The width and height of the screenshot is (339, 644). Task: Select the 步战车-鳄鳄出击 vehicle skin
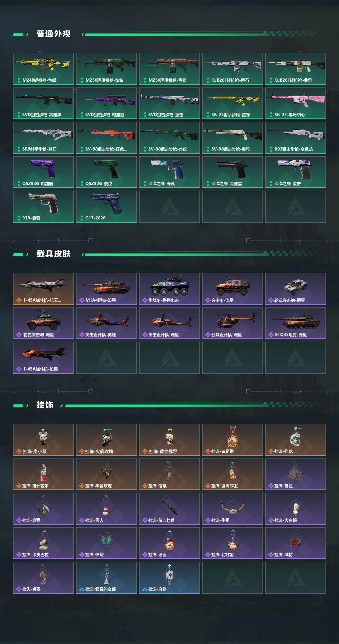click(169, 289)
